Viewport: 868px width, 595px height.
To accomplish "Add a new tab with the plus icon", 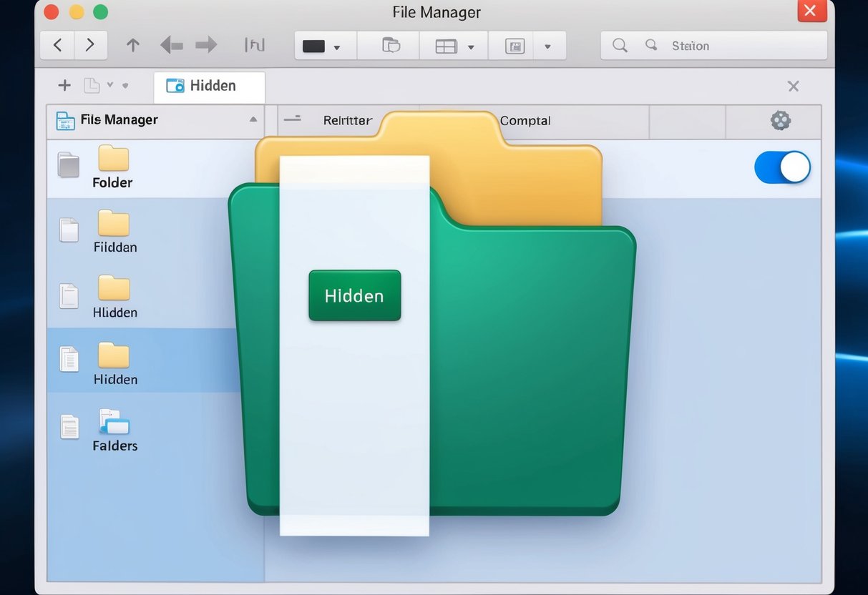I will pyautogui.click(x=64, y=85).
